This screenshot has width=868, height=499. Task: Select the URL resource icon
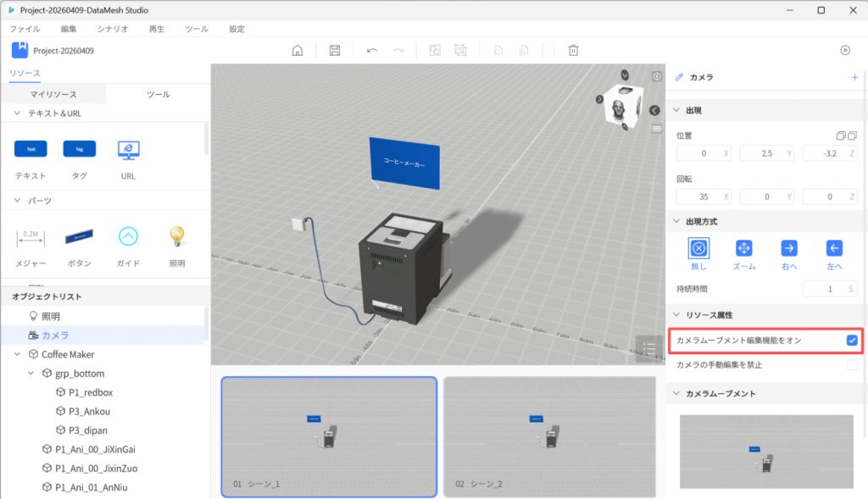pos(128,150)
